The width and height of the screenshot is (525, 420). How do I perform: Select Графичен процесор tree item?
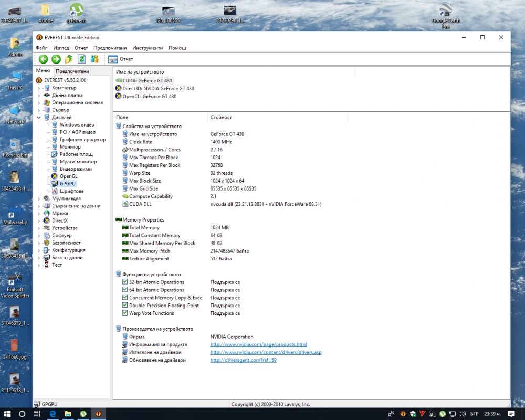(82, 139)
